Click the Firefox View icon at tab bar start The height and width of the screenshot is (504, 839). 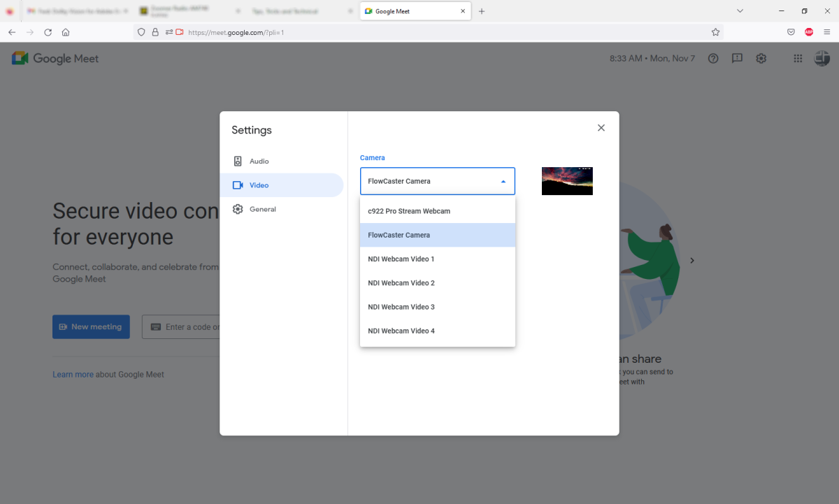10,11
